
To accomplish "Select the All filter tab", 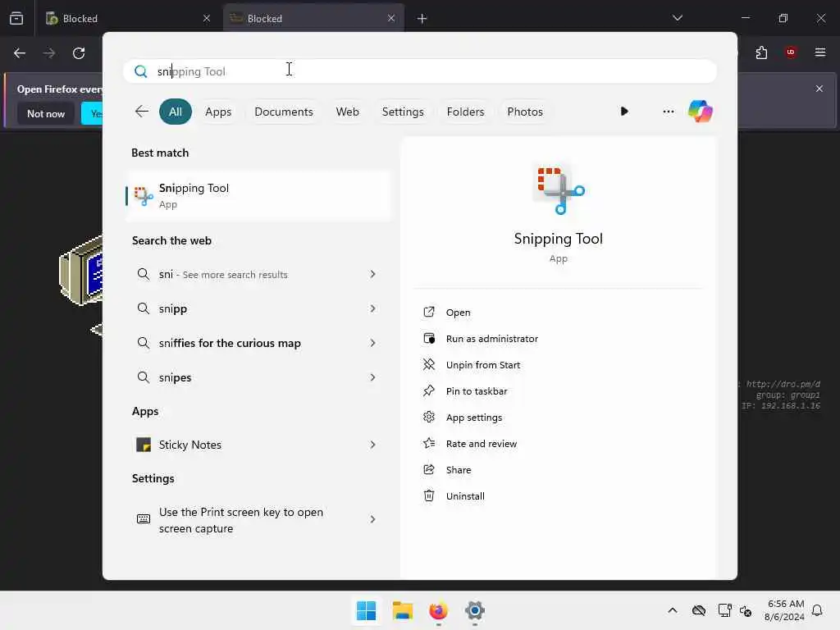I will (176, 112).
